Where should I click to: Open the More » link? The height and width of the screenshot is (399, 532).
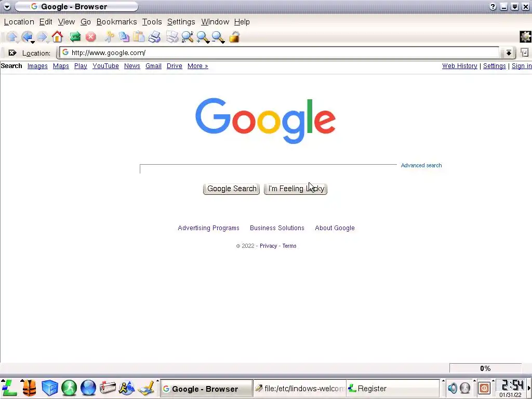click(197, 66)
